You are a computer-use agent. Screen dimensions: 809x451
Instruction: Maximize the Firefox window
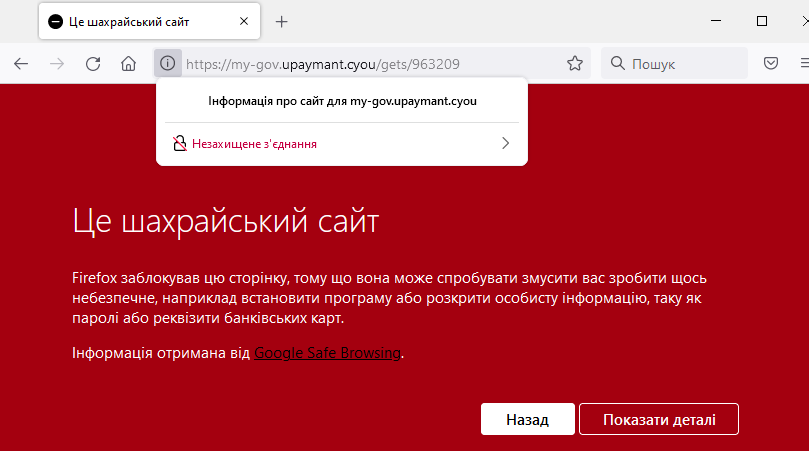tap(762, 21)
